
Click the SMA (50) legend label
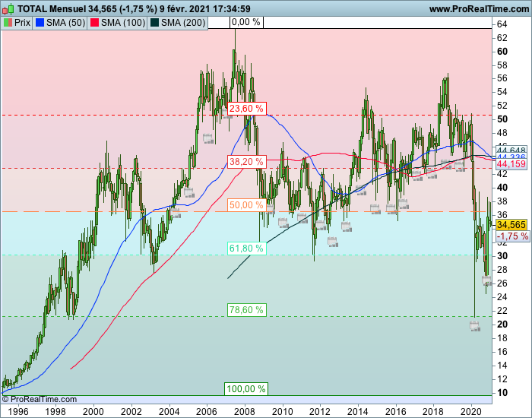click(65, 23)
